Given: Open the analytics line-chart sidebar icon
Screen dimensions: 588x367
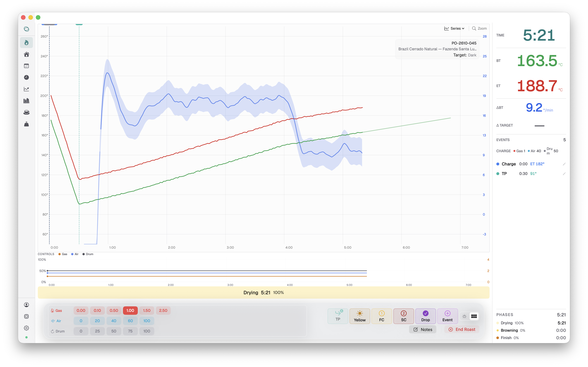Looking at the screenshot, I should (x=26, y=89).
